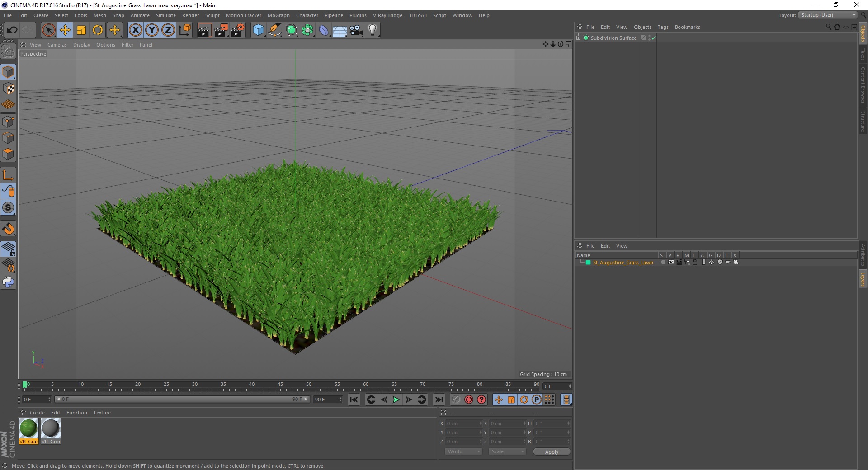Select the VR_Ground material thumbnail

tap(51, 432)
